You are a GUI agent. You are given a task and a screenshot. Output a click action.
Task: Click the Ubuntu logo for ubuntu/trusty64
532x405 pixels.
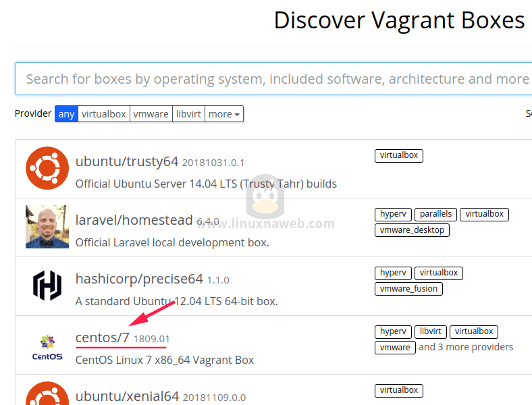(x=47, y=168)
